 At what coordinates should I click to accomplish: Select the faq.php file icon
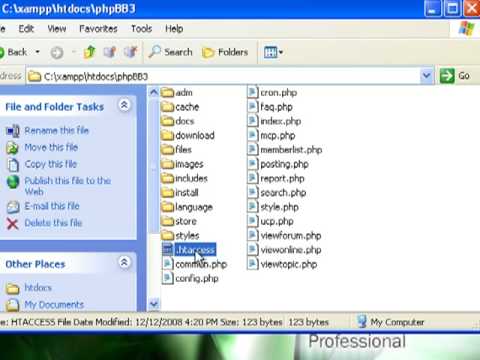[x=253, y=107]
